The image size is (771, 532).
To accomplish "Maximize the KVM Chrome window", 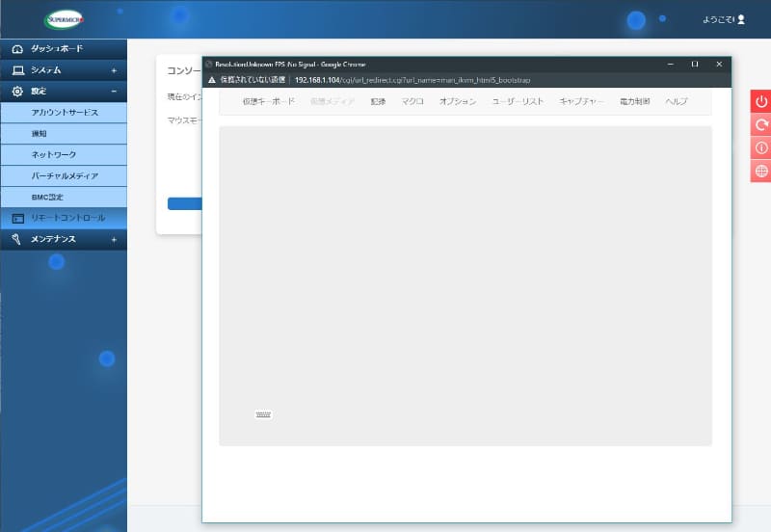I will coord(695,65).
